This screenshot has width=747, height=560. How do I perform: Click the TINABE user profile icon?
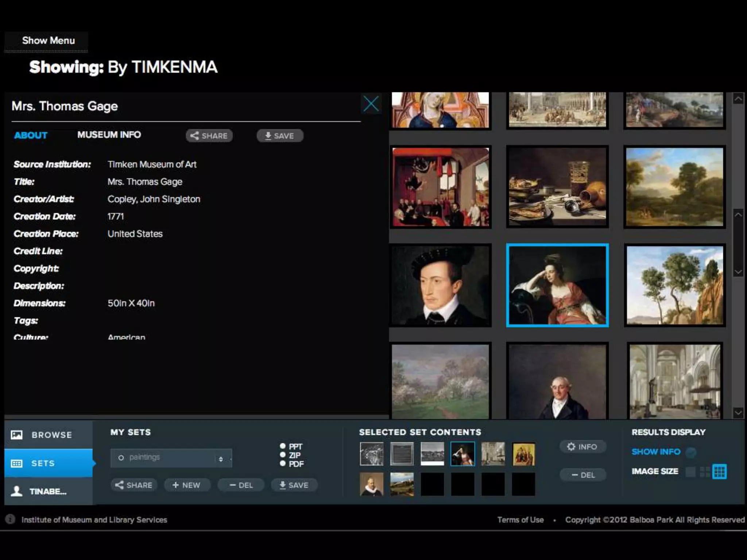pyautogui.click(x=17, y=491)
